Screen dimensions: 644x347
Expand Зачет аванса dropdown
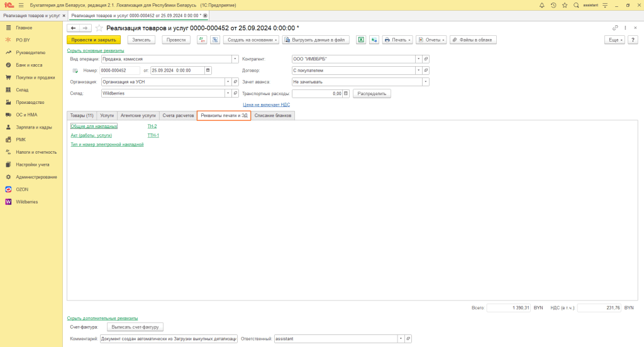[x=426, y=82]
